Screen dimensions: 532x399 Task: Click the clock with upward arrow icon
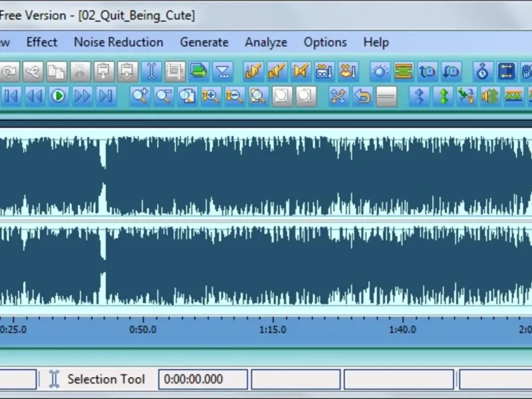pos(428,72)
